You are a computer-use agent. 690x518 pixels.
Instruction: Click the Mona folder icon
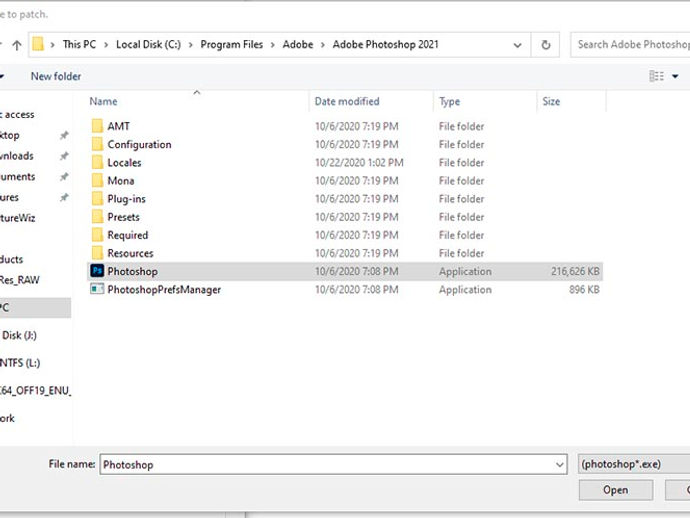click(x=97, y=180)
